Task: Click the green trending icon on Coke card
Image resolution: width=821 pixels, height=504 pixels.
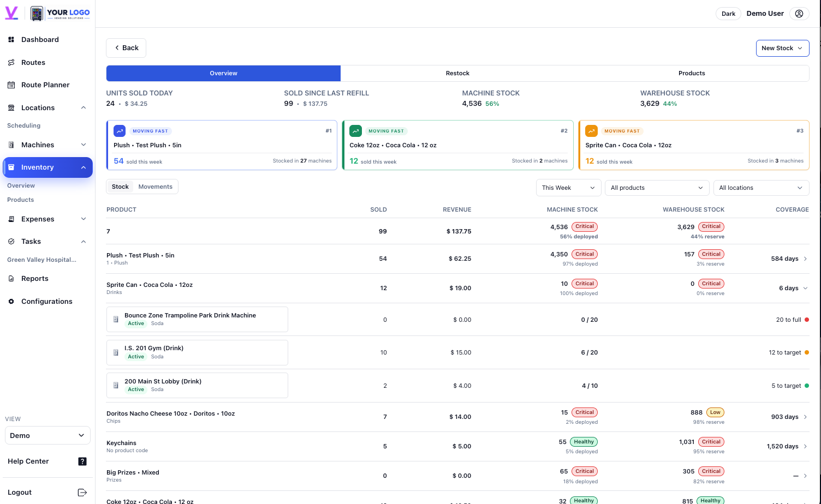Action: (x=355, y=131)
